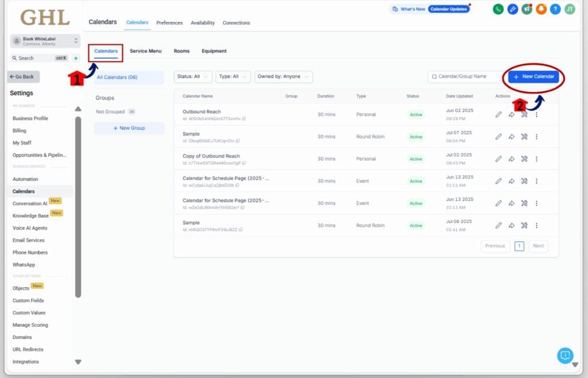The width and height of the screenshot is (588, 378).
Task: Open the JT user avatar menu
Action: coord(570,9)
